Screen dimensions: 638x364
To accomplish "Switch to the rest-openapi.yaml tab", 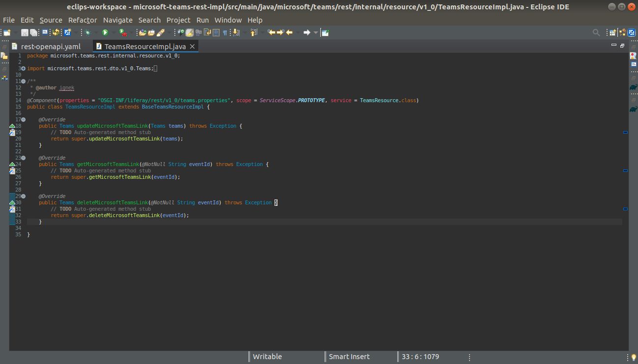I will 51,47.
